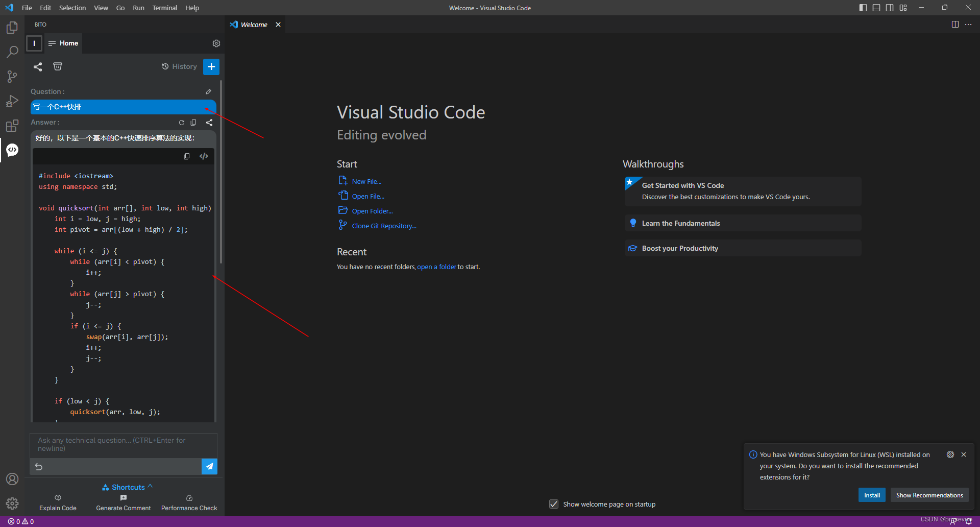
Task: Open editor More Actions ellipsis
Action: (968, 25)
